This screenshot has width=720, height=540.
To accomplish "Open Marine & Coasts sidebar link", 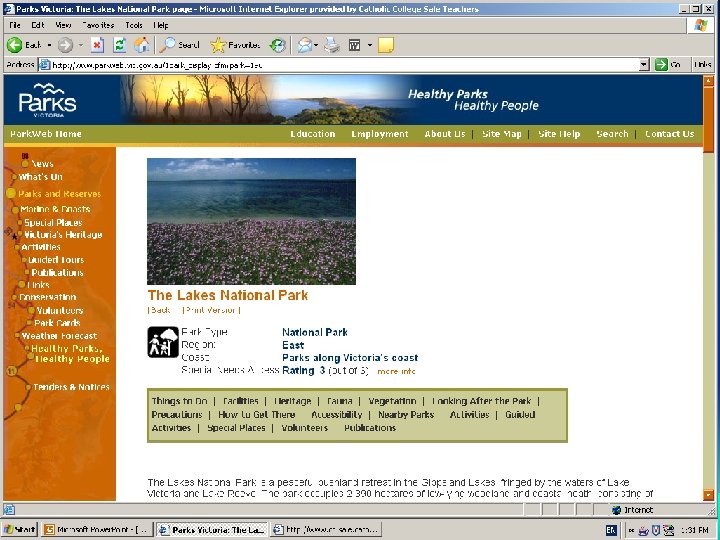I will [55, 209].
